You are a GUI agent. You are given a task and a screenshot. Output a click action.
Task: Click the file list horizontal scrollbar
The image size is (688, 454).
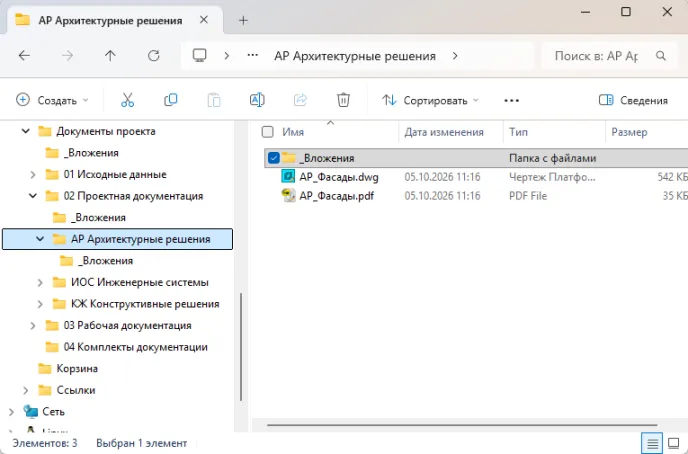click(462, 425)
